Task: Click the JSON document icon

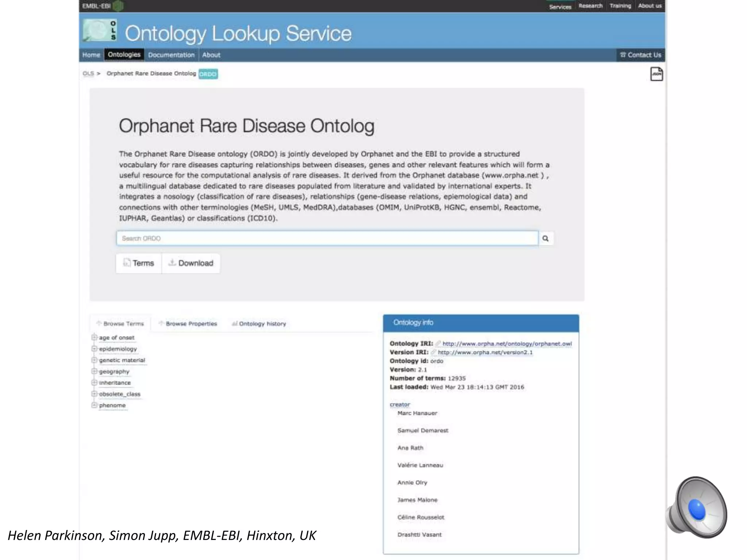Action: click(x=657, y=74)
